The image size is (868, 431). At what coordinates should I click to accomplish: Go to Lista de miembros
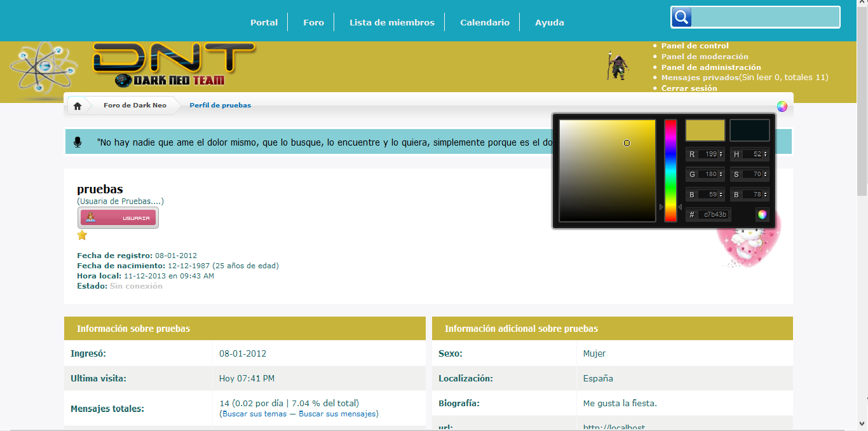coord(391,22)
